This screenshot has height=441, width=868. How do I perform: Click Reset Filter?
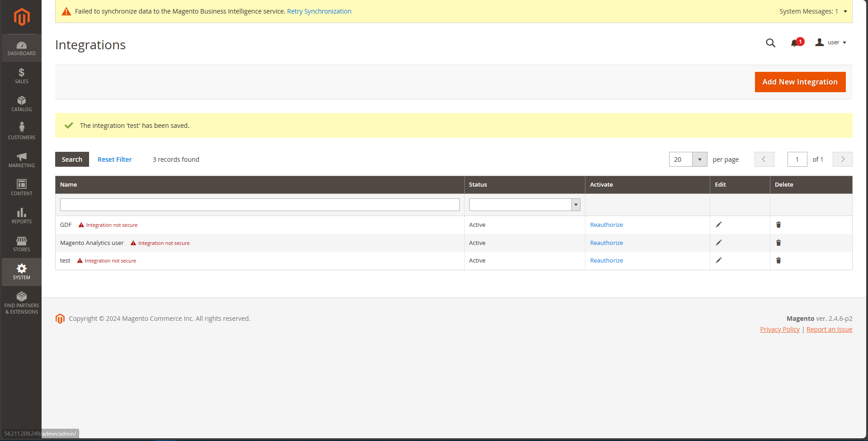tap(115, 160)
